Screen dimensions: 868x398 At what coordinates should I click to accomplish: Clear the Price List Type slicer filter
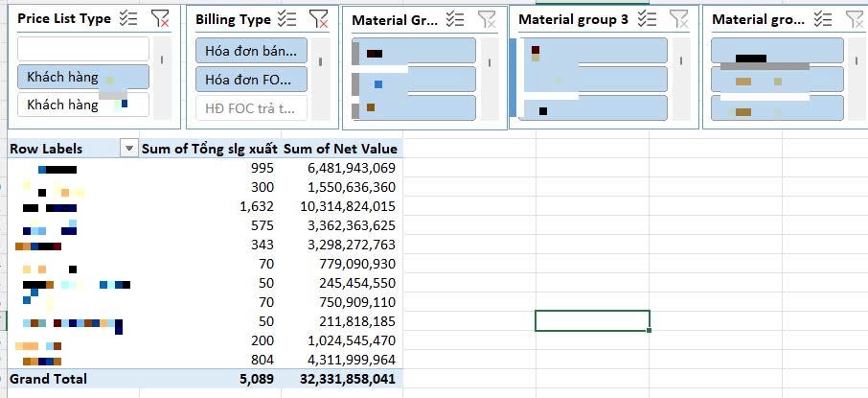pos(159,18)
